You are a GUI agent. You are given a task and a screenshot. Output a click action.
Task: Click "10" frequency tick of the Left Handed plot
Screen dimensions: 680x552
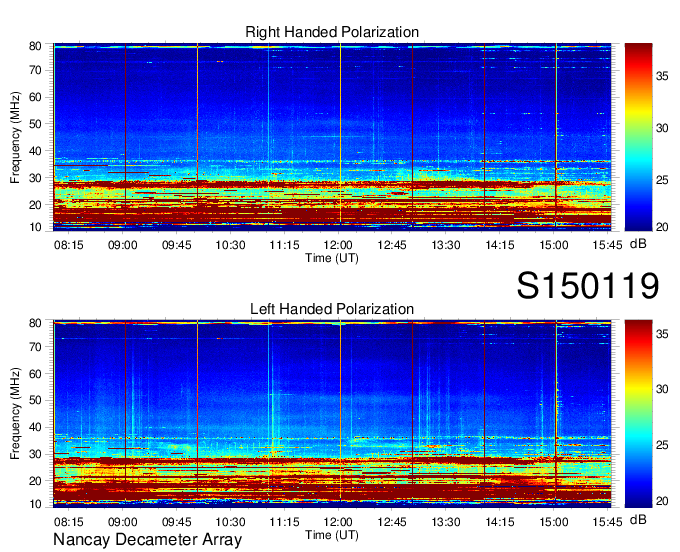pyautogui.click(x=35, y=504)
